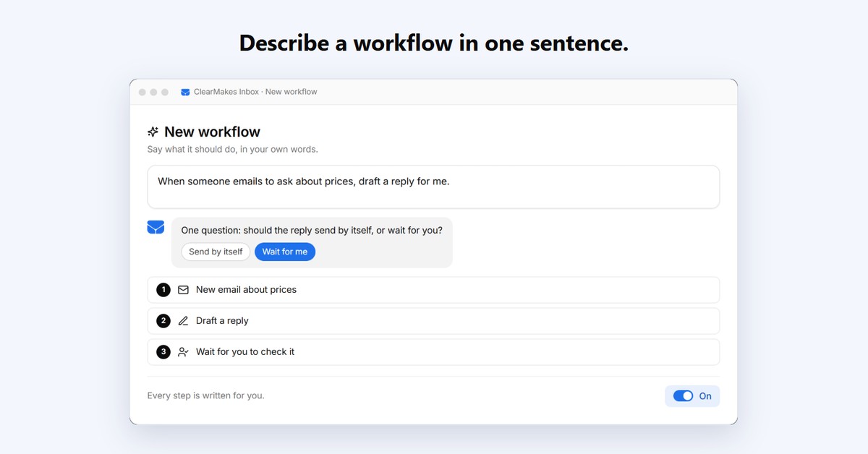This screenshot has width=868, height=454.
Task: Click the ClearMakes Inbox · New workflow window title
Action: tap(255, 92)
